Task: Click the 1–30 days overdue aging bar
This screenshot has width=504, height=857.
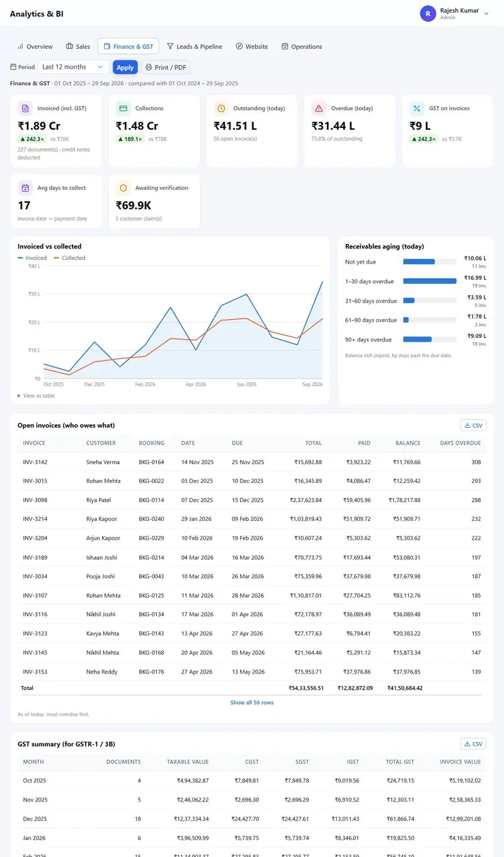Action: (430, 281)
